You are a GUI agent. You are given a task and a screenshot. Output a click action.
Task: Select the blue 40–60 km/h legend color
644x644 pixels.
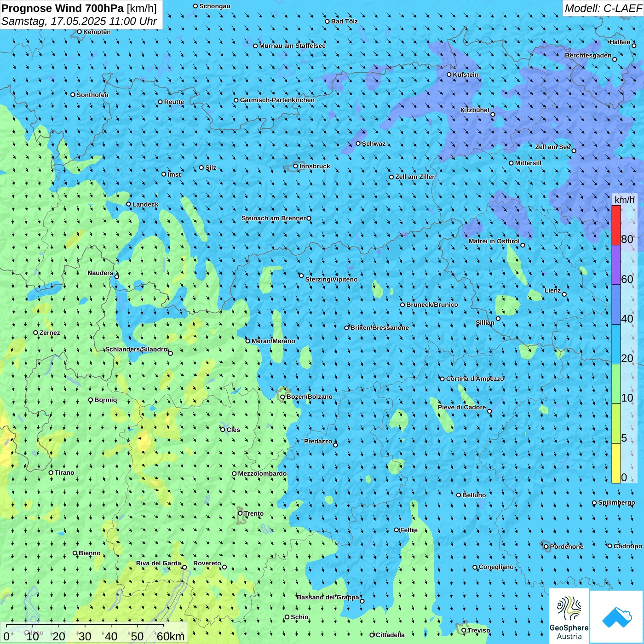point(616,305)
